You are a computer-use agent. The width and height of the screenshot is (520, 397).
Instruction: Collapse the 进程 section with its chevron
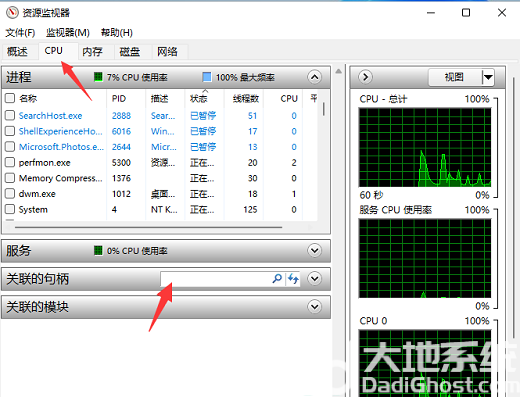[315, 77]
